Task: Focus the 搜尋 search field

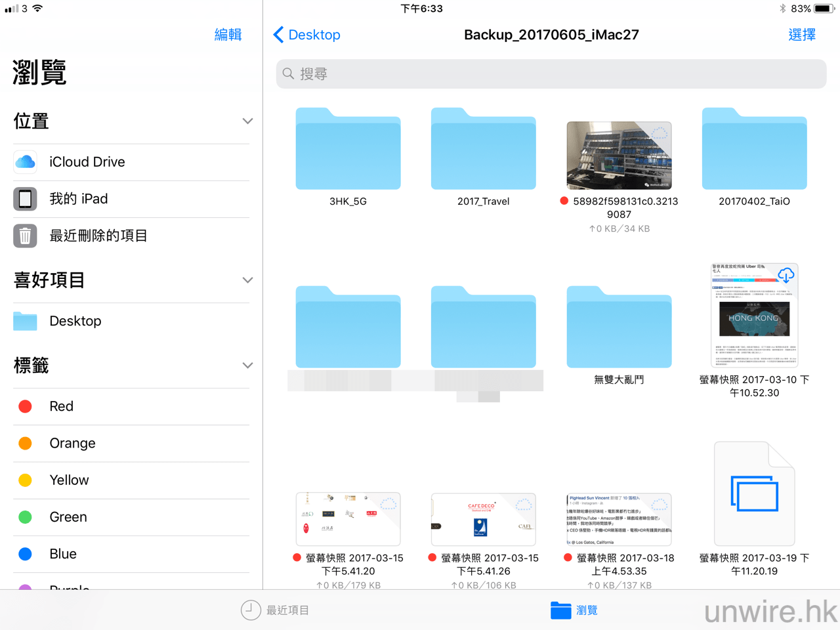Action: tap(551, 74)
